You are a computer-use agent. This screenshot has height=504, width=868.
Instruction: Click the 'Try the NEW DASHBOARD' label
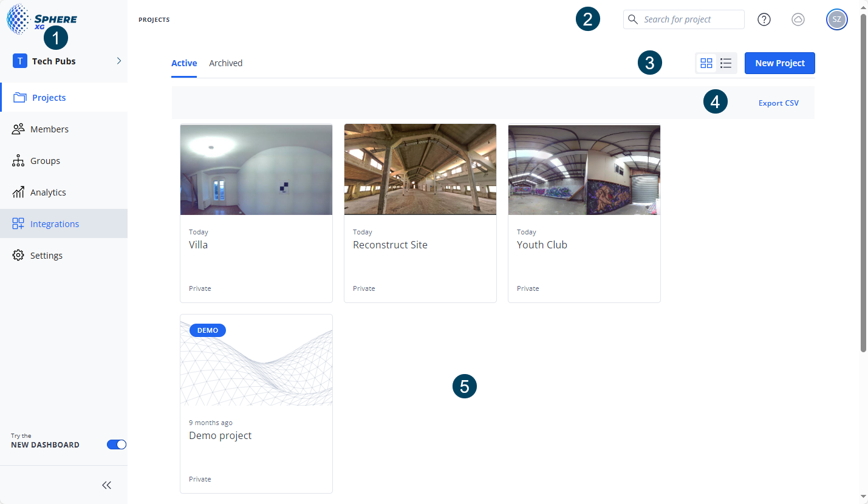coord(45,441)
